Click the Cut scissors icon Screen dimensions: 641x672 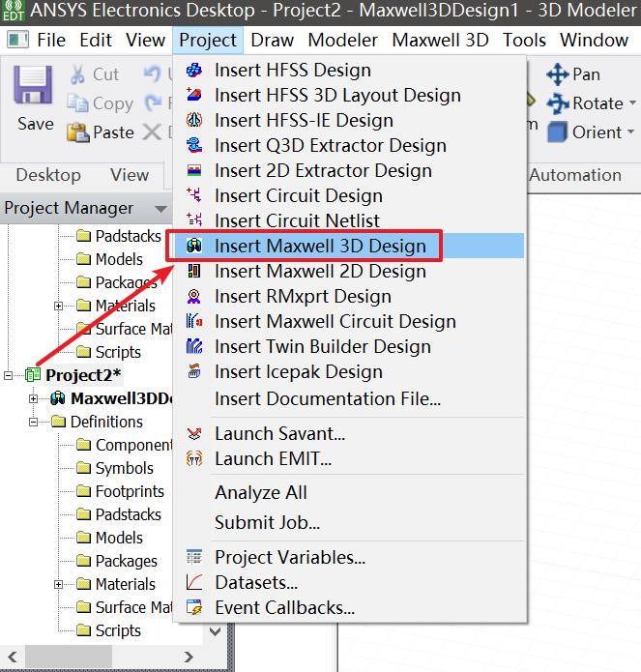click(78, 74)
